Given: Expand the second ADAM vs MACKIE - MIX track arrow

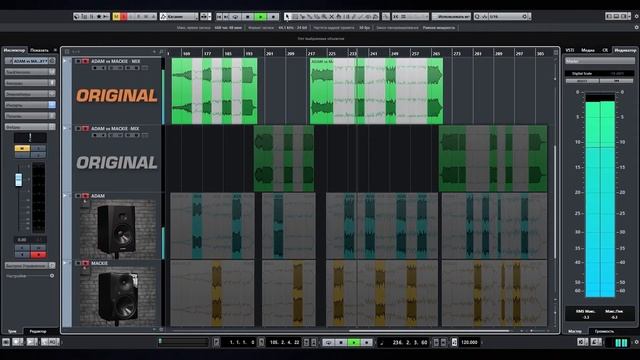Looking at the screenshot, I should (64, 128).
